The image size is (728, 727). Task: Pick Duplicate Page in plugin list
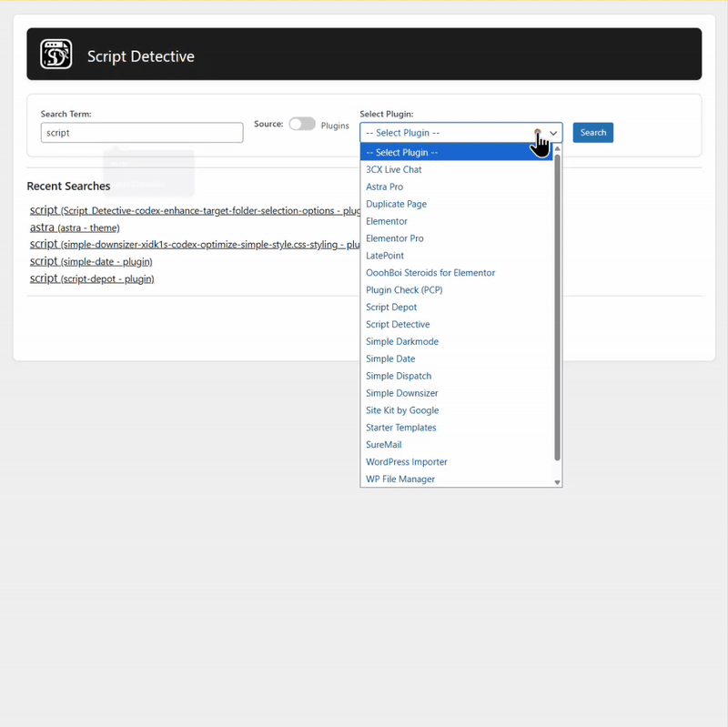[457, 204]
